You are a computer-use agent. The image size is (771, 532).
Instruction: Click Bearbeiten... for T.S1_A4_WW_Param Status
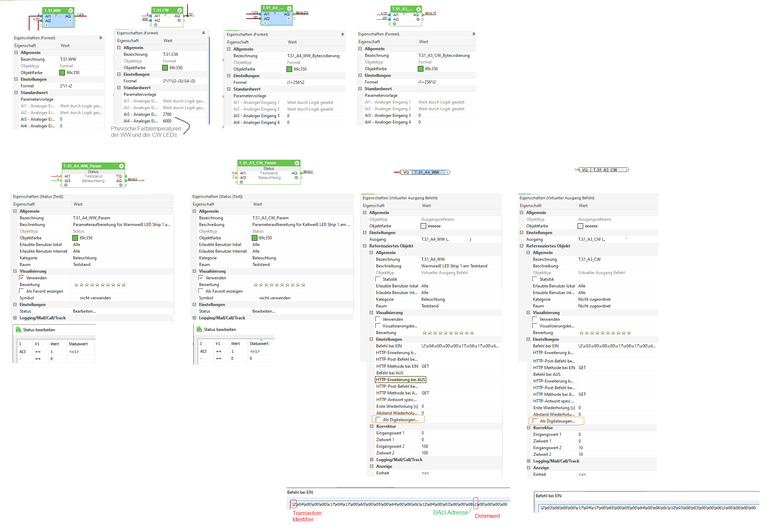[84, 311]
